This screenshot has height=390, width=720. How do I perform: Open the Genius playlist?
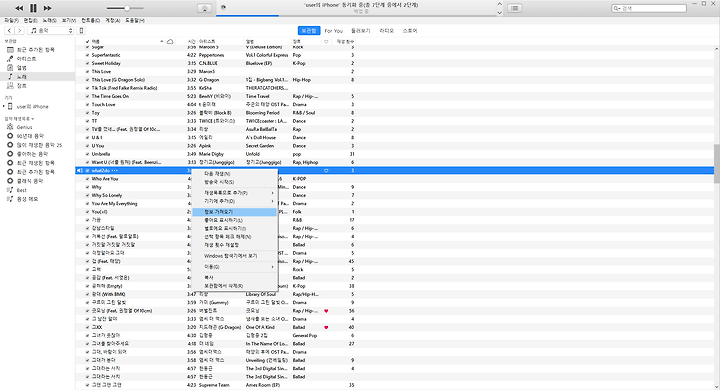point(24,127)
